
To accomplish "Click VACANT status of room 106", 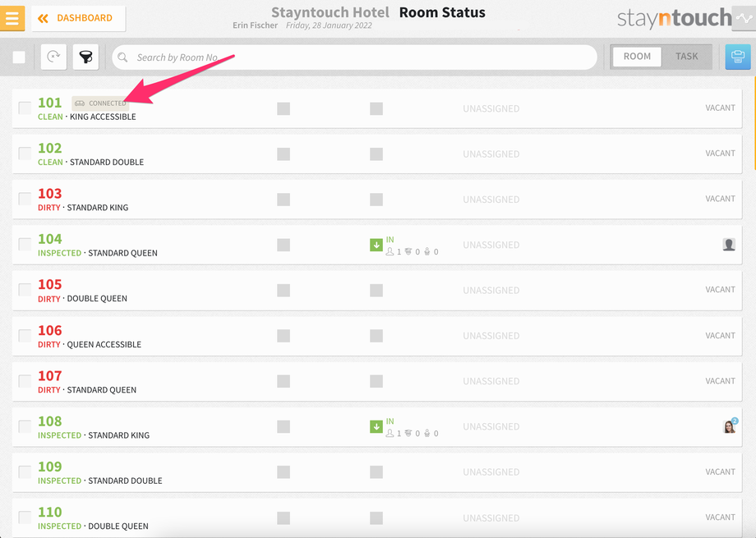I will pyautogui.click(x=721, y=335).
